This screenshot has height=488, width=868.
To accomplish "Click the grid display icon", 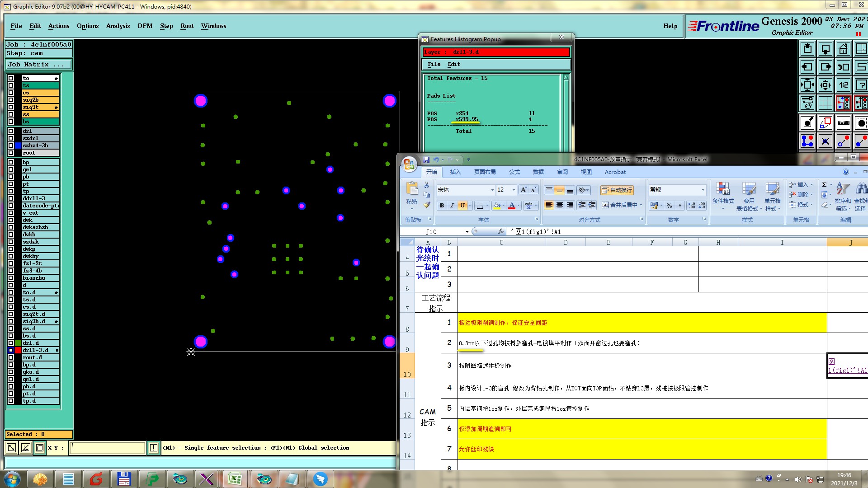I will click(x=825, y=103).
